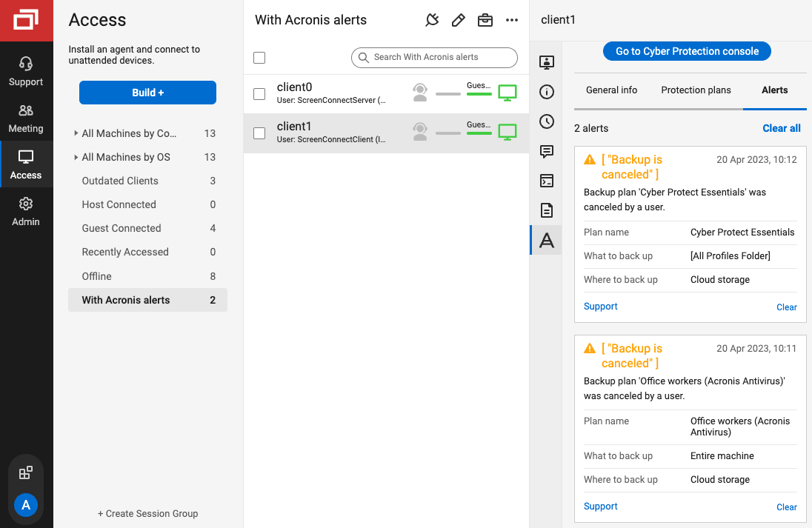Open the Admin gear section in the sidebar

tap(26, 211)
